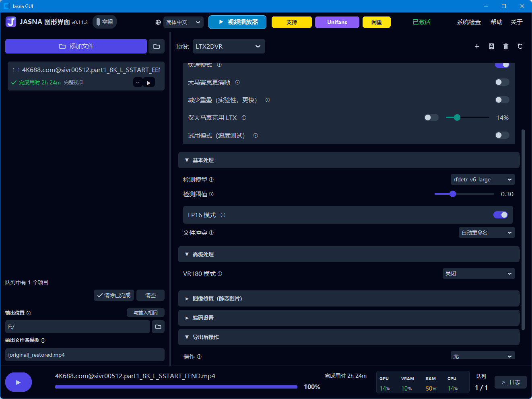This screenshot has height=399, width=532.
Task: Show info for 大马赛克更清晰
Action: pos(237,82)
